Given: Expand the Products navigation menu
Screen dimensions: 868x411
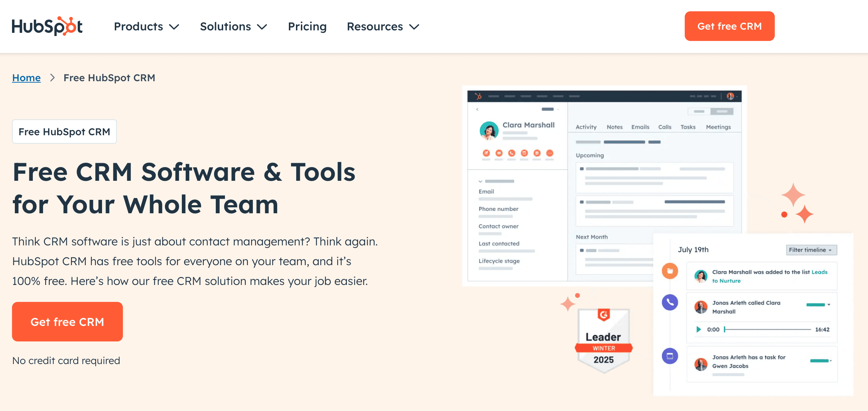Looking at the screenshot, I should click(x=147, y=26).
